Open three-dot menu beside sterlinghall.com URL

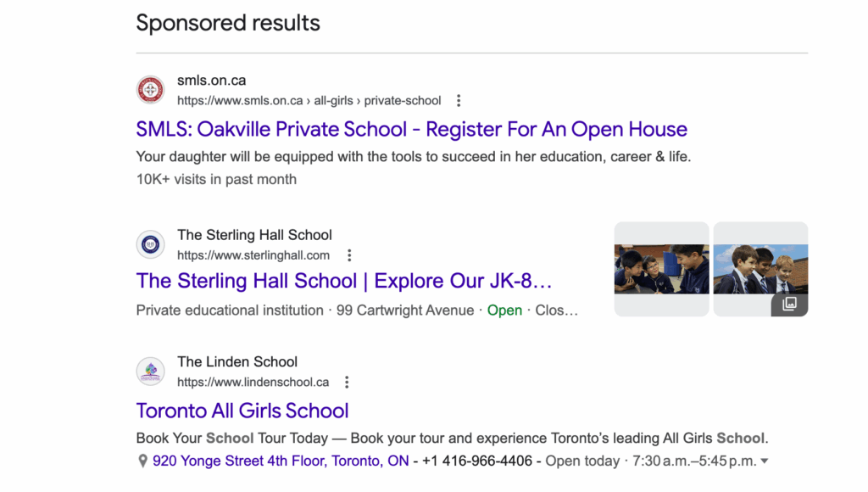[349, 255]
